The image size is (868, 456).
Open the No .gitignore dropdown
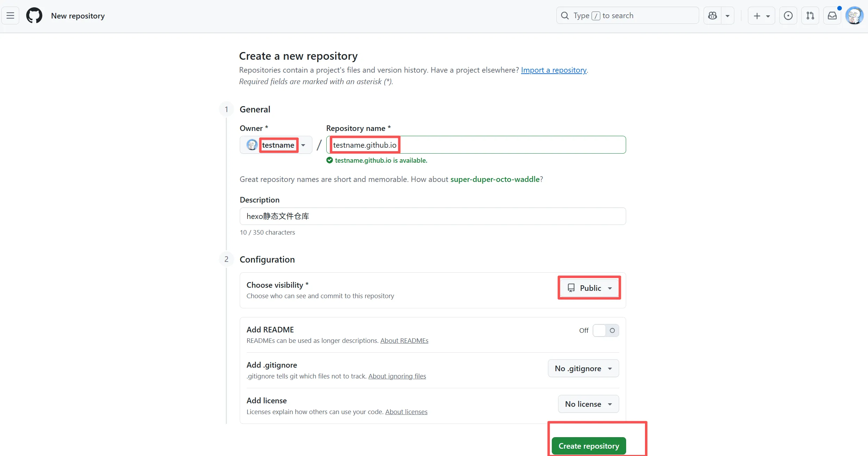point(583,368)
